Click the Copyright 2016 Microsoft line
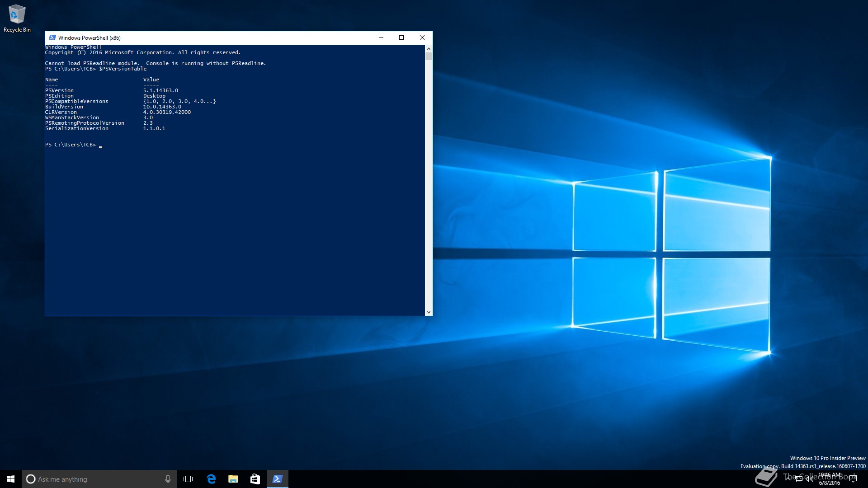 click(143, 52)
